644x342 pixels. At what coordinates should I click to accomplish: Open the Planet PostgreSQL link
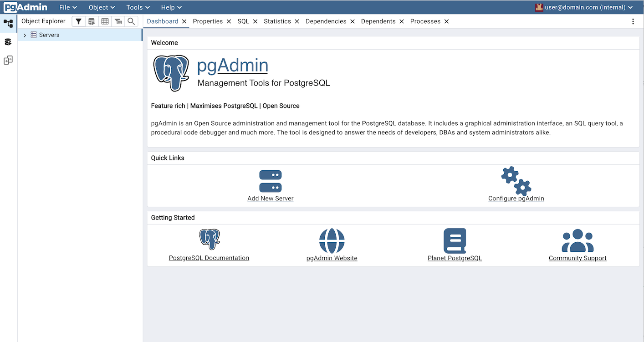tap(455, 258)
